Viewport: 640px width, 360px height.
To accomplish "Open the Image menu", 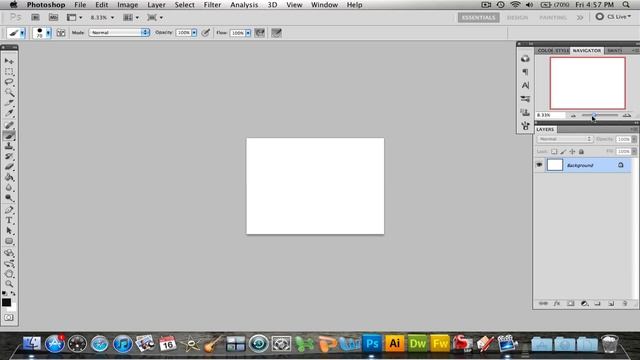I will tap(127, 5).
